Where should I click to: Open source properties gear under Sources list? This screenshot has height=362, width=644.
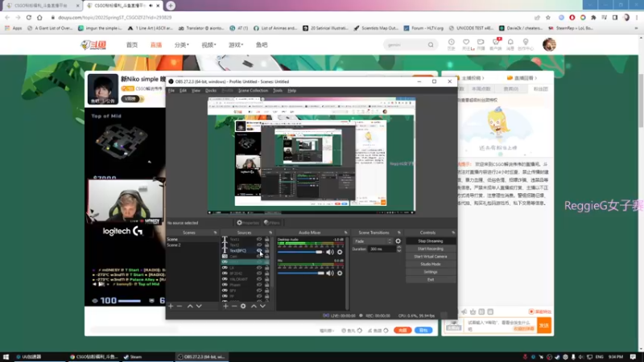click(x=243, y=306)
